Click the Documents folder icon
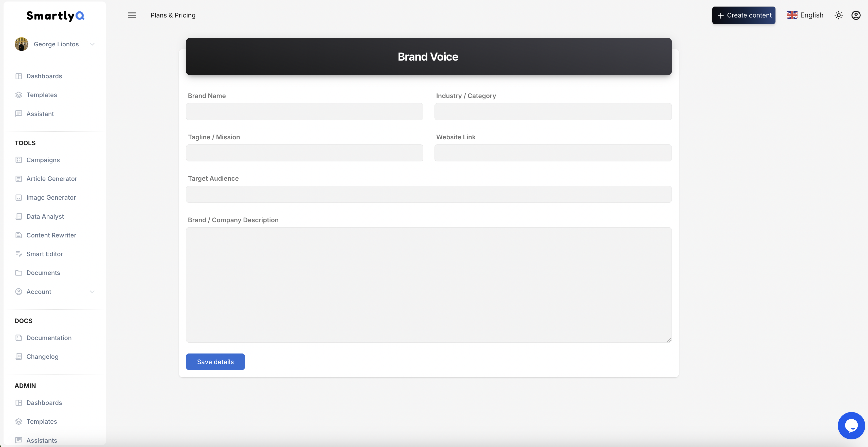Screen dimensions: 868x447 click(x=19, y=273)
